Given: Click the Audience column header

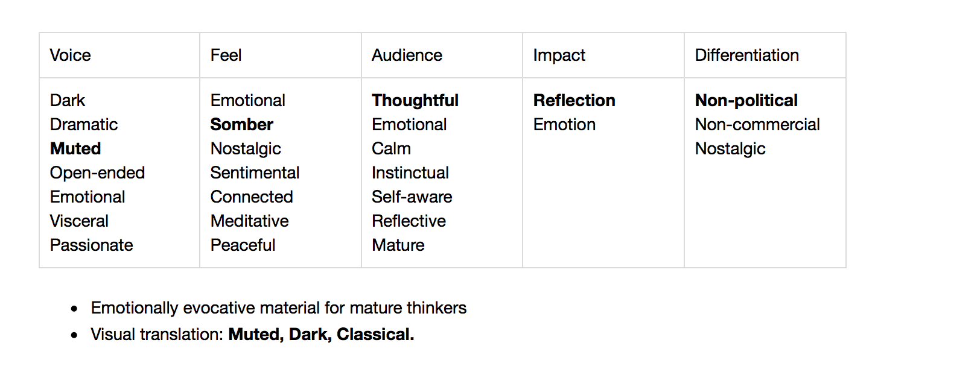Looking at the screenshot, I should pyautogui.click(x=407, y=55).
